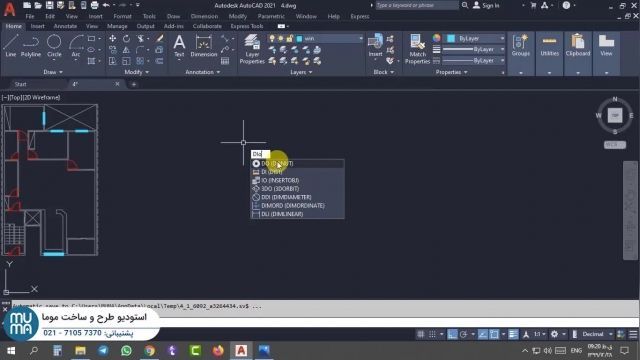Click the Table tool icon
640x360 pixels.
tap(225, 61)
